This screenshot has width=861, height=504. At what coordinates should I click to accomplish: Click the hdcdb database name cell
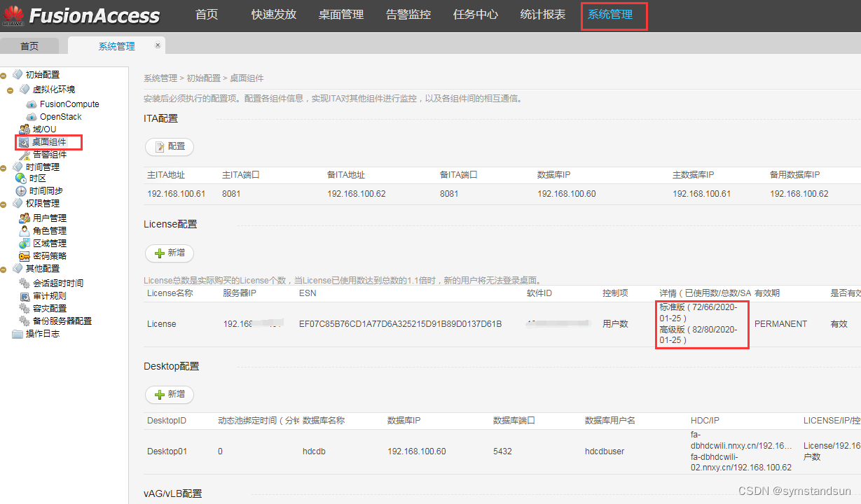[x=314, y=451]
